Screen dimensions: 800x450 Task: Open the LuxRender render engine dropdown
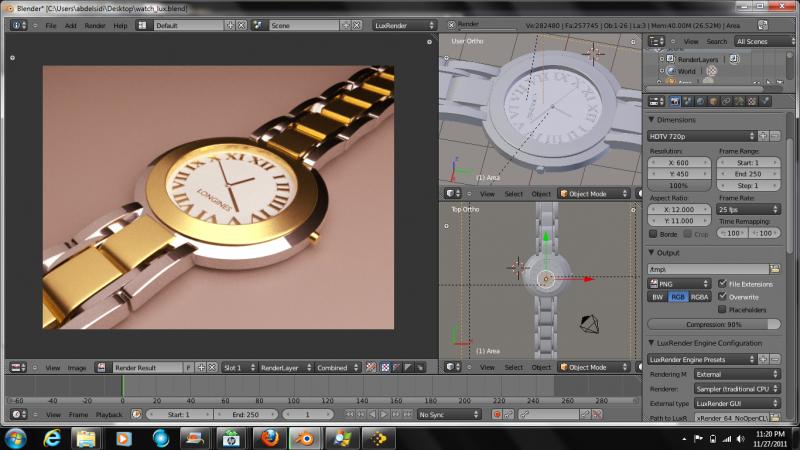tap(404, 25)
